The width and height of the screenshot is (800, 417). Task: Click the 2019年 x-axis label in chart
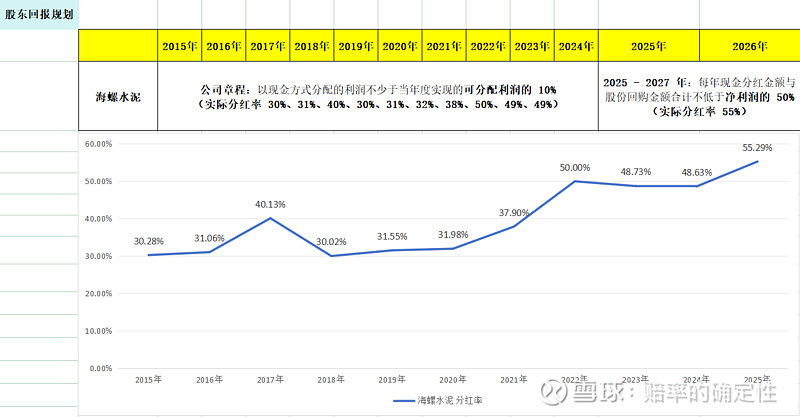(x=392, y=380)
